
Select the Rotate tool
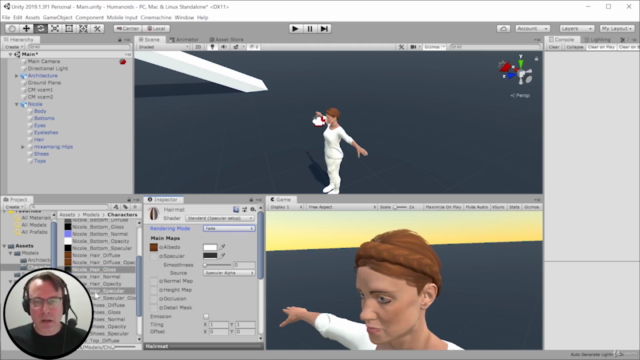pos(40,29)
